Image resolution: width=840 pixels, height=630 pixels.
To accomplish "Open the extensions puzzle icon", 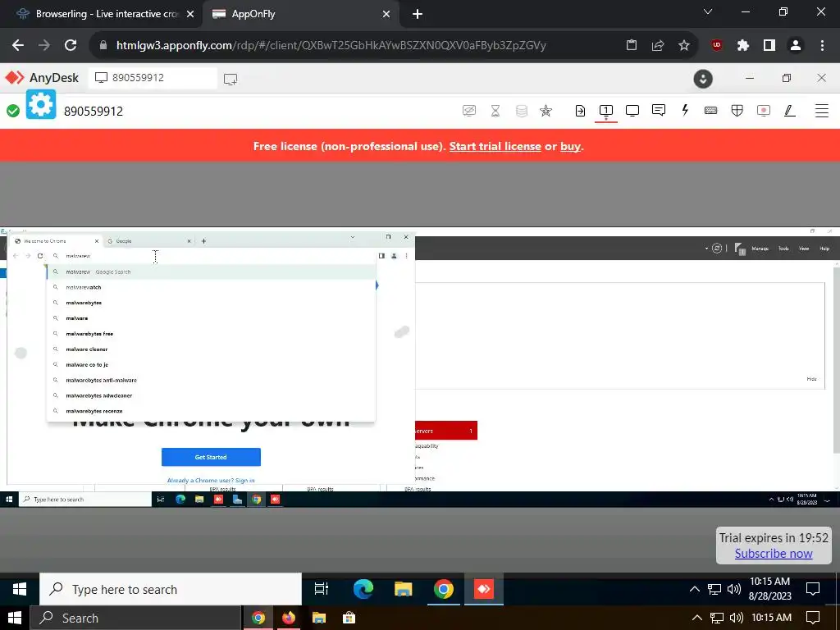I will point(743,46).
